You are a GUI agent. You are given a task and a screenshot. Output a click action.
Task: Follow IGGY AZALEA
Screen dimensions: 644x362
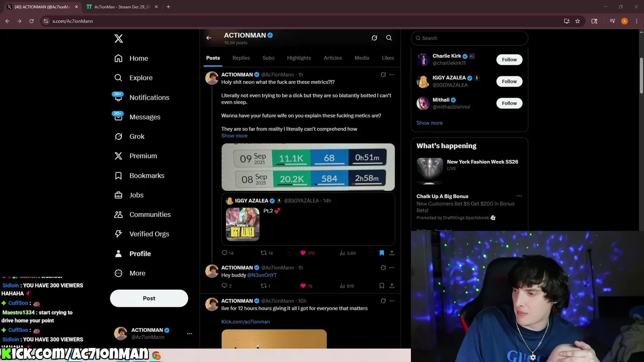(x=509, y=81)
